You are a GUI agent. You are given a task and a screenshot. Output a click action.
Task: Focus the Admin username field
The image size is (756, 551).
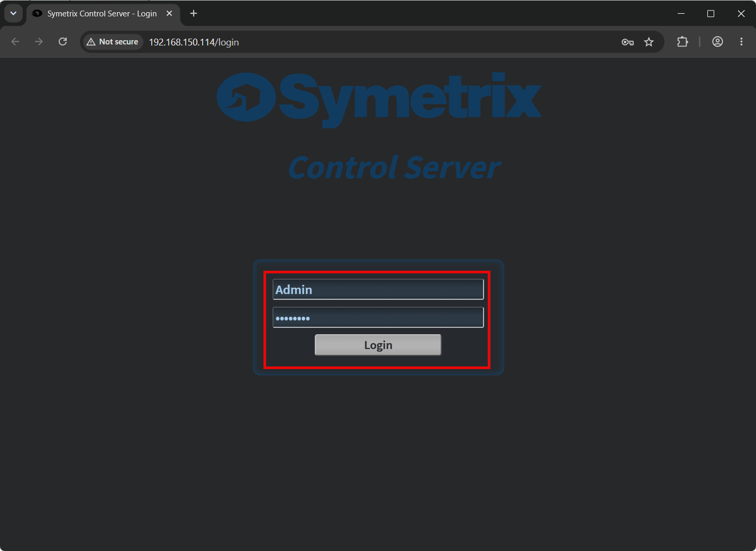tap(378, 289)
